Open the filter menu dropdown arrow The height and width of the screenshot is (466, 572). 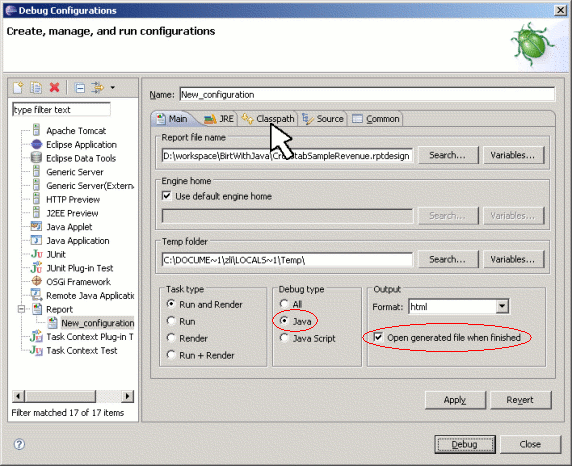[113, 88]
